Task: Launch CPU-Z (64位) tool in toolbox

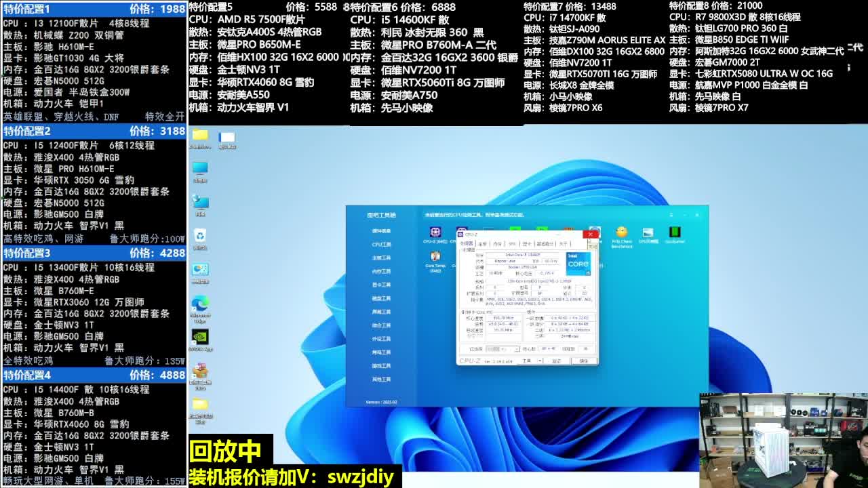Action: point(435,234)
